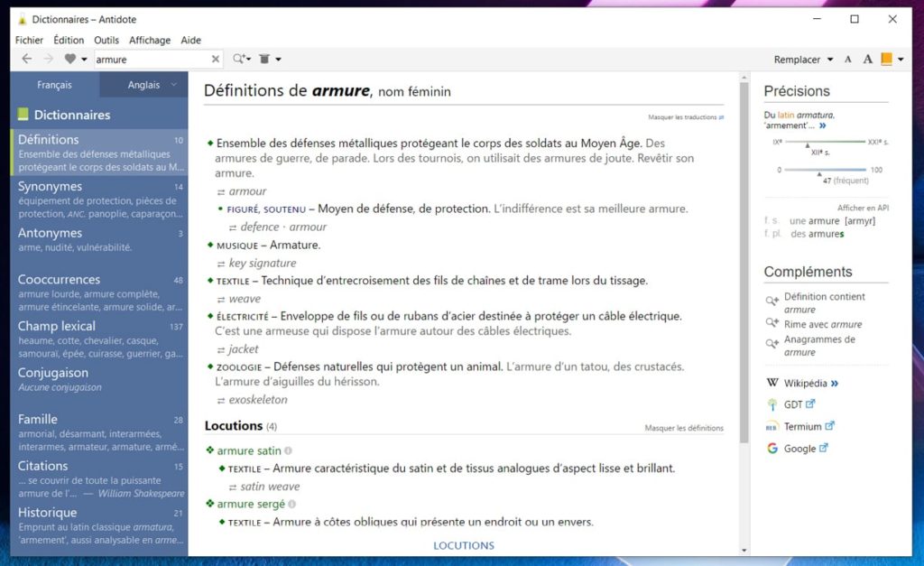Viewport: 924px width, 566px height.
Task: Click the frequency 0 to 100 slider
Action: coord(827,170)
